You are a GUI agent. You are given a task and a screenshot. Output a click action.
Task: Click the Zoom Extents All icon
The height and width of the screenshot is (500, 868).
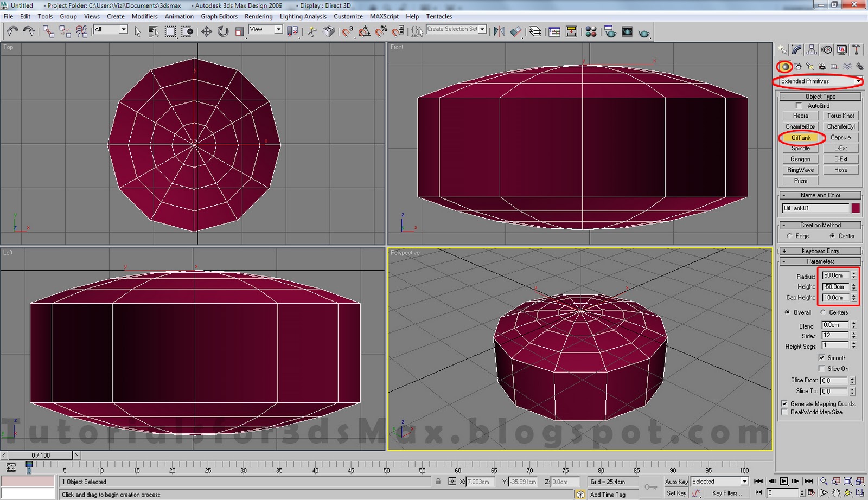point(859,481)
